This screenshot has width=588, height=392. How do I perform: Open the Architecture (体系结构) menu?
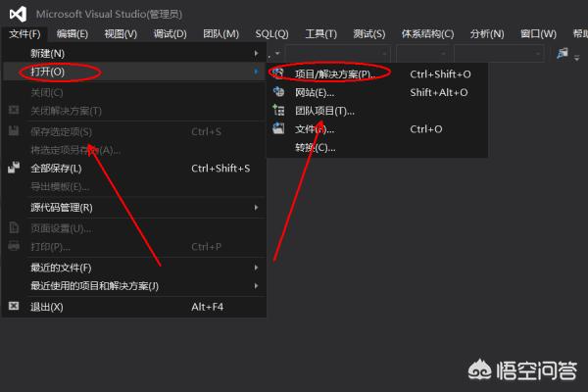(x=428, y=33)
